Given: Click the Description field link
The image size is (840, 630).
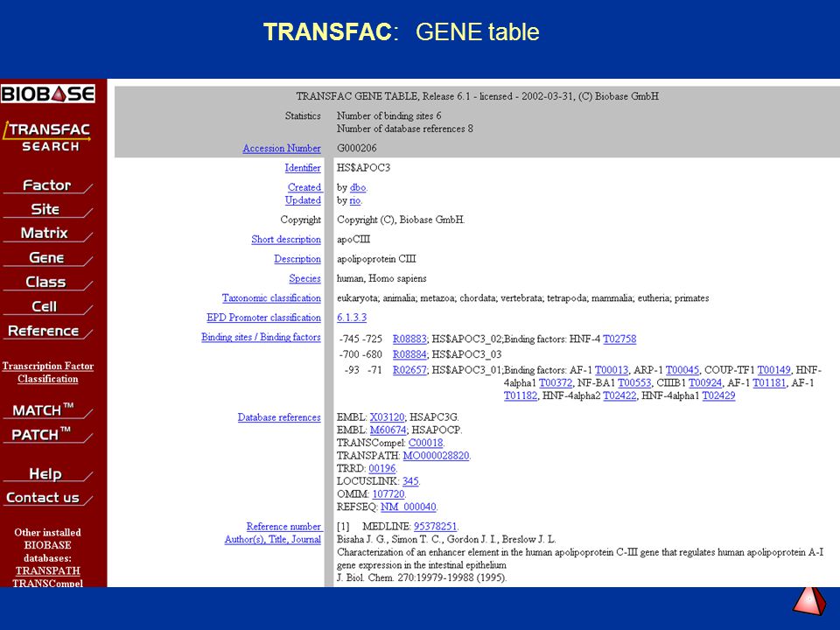Looking at the screenshot, I should coord(297,259).
